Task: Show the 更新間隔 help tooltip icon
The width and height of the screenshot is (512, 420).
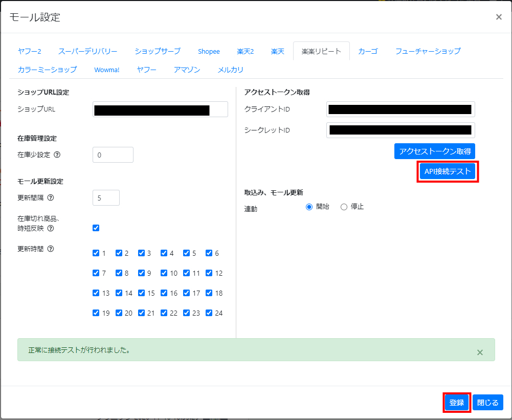Action: 51,197
